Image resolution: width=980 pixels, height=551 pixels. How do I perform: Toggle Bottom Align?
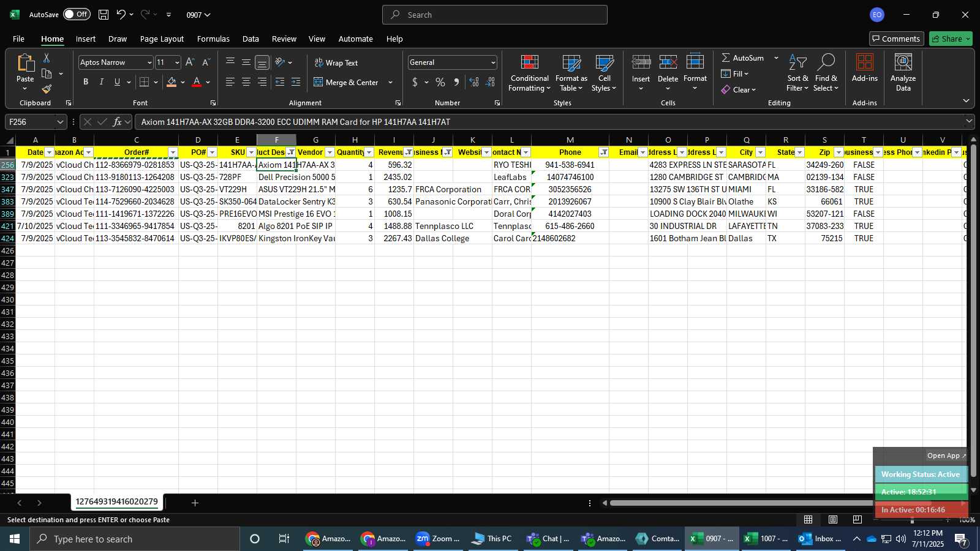pos(262,62)
